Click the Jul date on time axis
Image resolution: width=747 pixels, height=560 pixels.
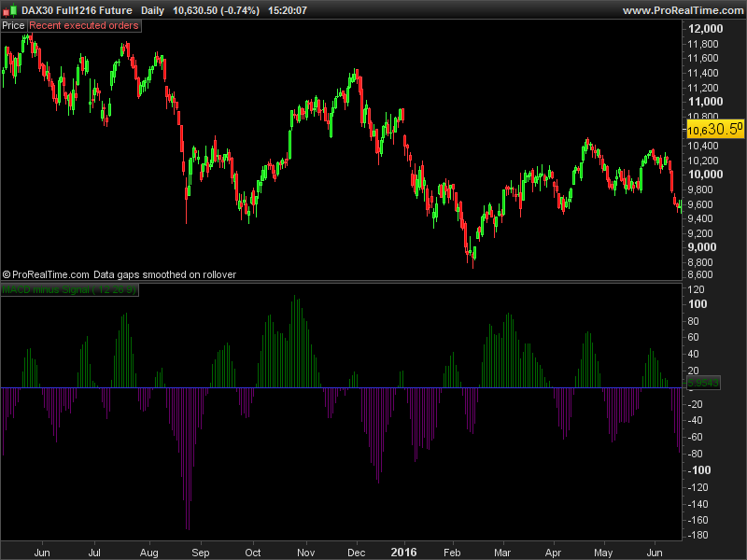point(94,553)
